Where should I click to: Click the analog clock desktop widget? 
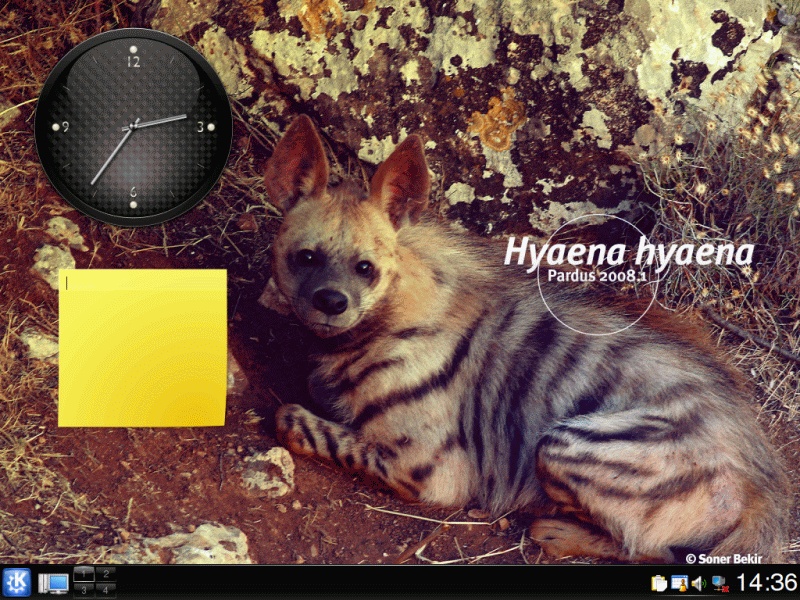(133, 127)
